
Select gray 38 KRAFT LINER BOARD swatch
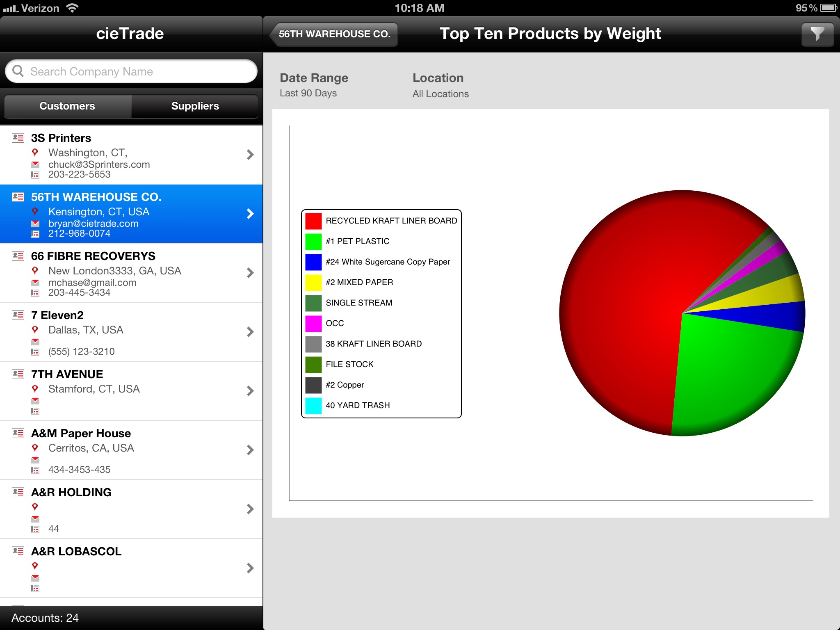coord(313,344)
